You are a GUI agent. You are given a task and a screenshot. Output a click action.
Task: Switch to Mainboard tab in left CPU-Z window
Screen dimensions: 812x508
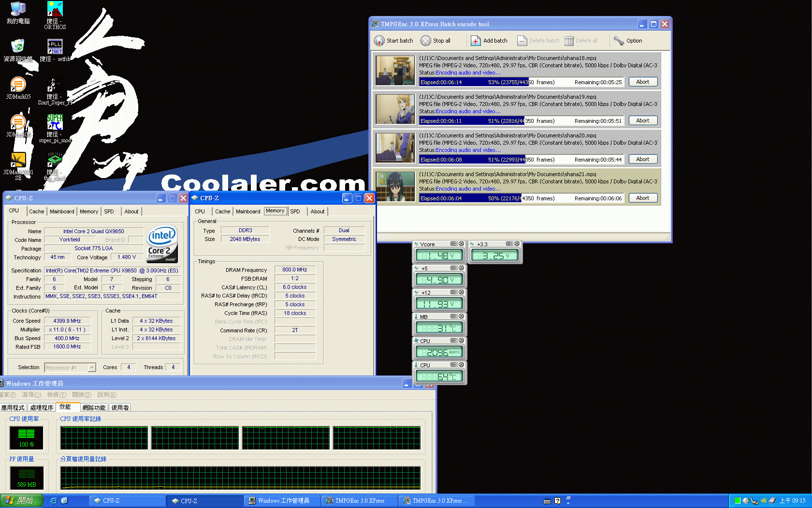pyautogui.click(x=62, y=211)
